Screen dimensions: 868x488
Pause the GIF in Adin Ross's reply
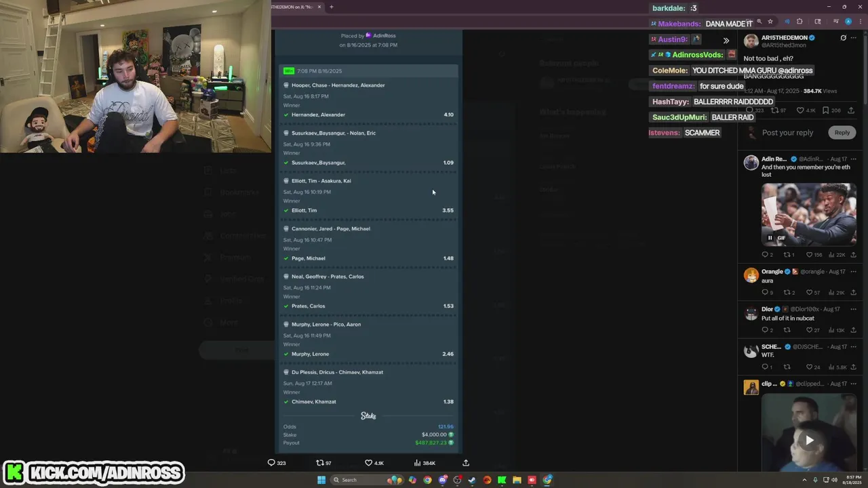click(x=770, y=238)
